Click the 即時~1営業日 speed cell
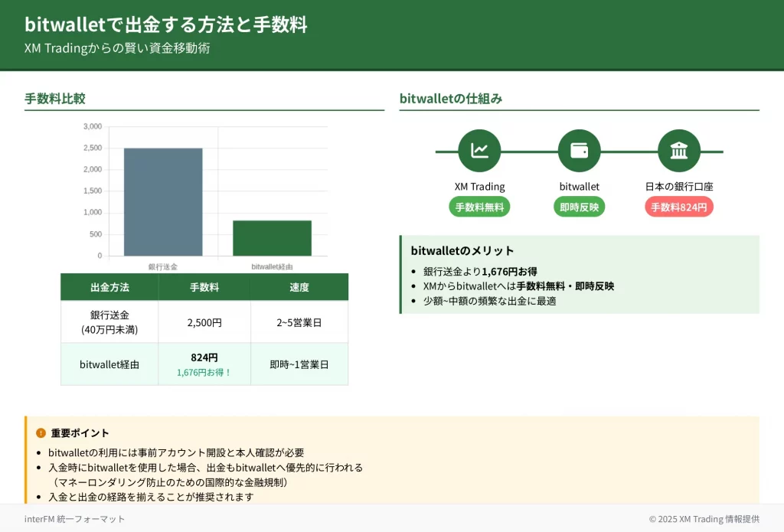This screenshot has height=532, width=784. 299,364
